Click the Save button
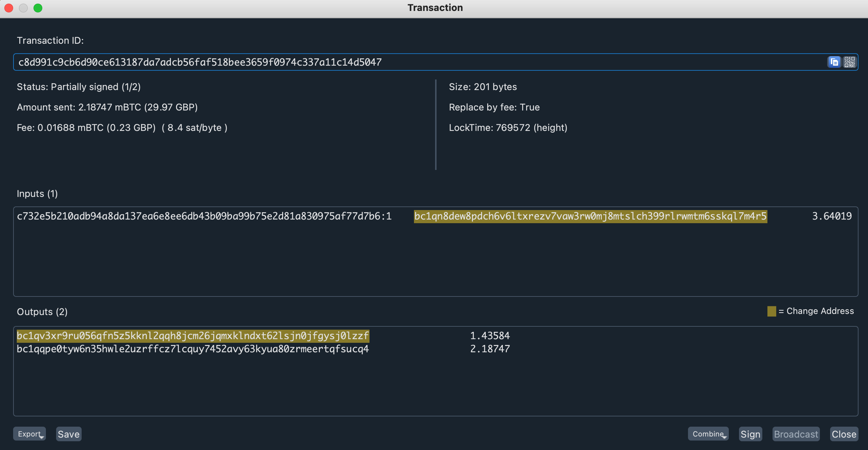Image resolution: width=868 pixels, height=450 pixels. click(x=69, y=434)
